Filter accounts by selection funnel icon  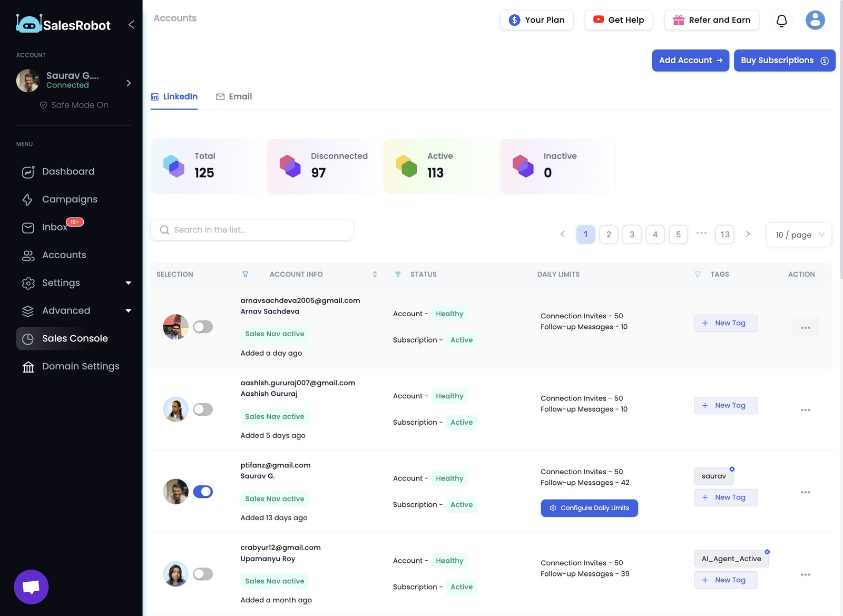click(245, 275)
